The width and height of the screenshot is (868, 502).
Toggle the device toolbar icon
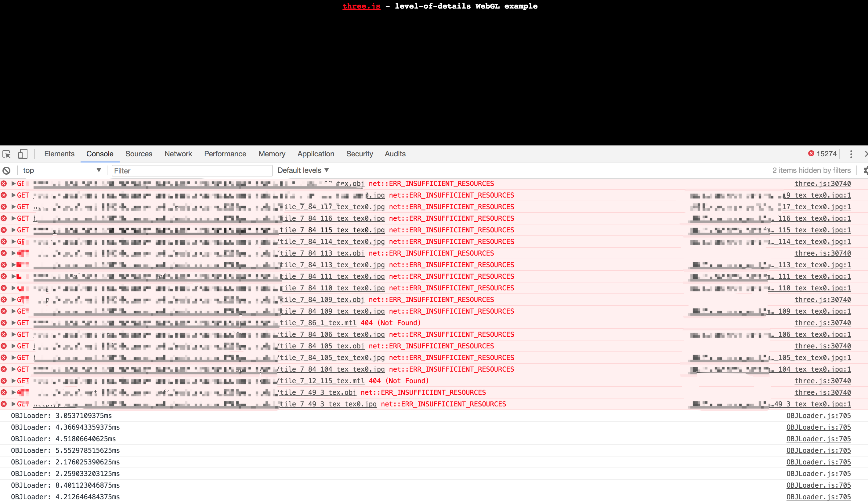click(x=23, y=154)
